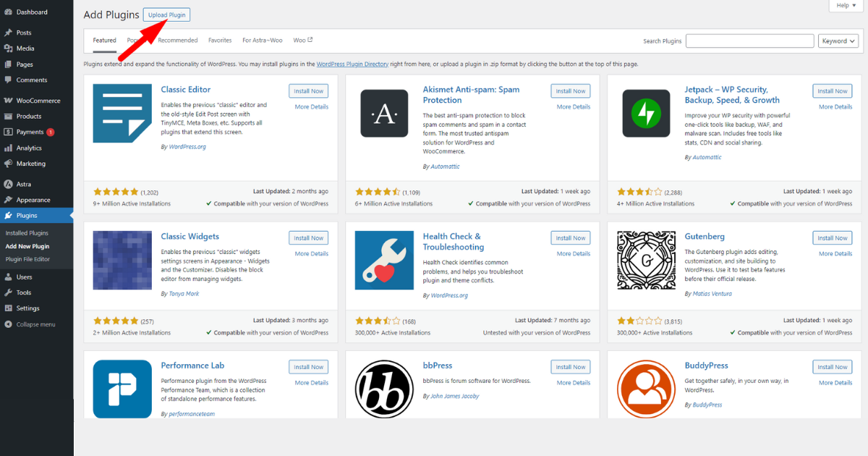Screen dimensions: 868x456
Task: Click the Collapse menu arrow icon
Action: coord(7,324)
